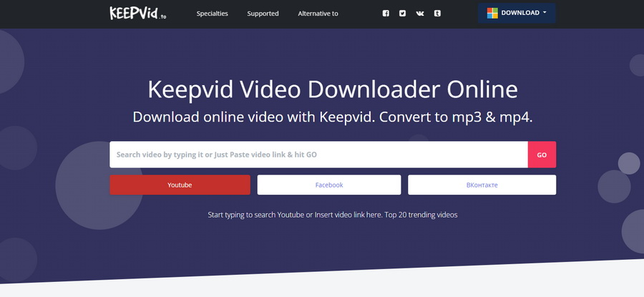
Task: Select the ВКонтакте source tab
Action: [x=482, y=185]
